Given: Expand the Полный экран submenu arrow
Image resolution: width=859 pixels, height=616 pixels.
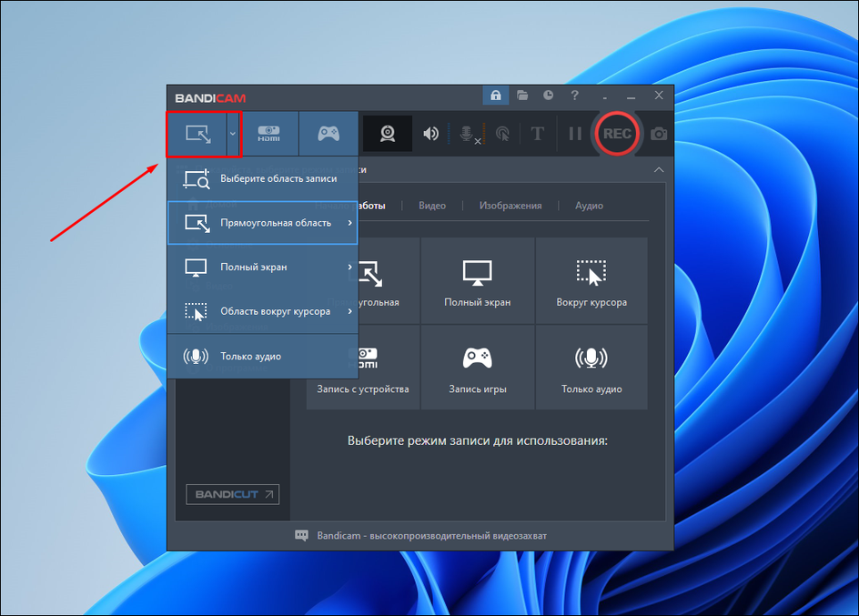Looking at the screenshot, I should (x=349, y=268).
